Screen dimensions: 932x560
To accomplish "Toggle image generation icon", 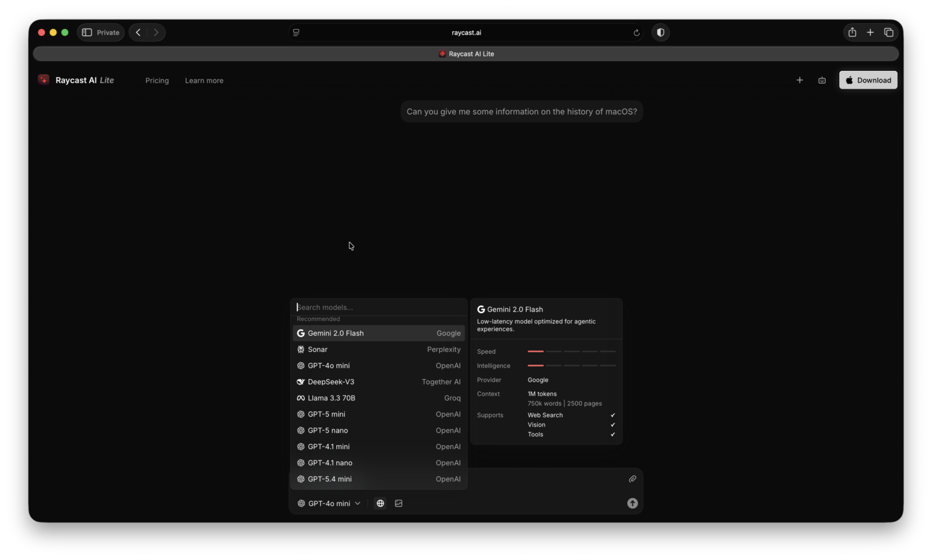I will 399,503.
